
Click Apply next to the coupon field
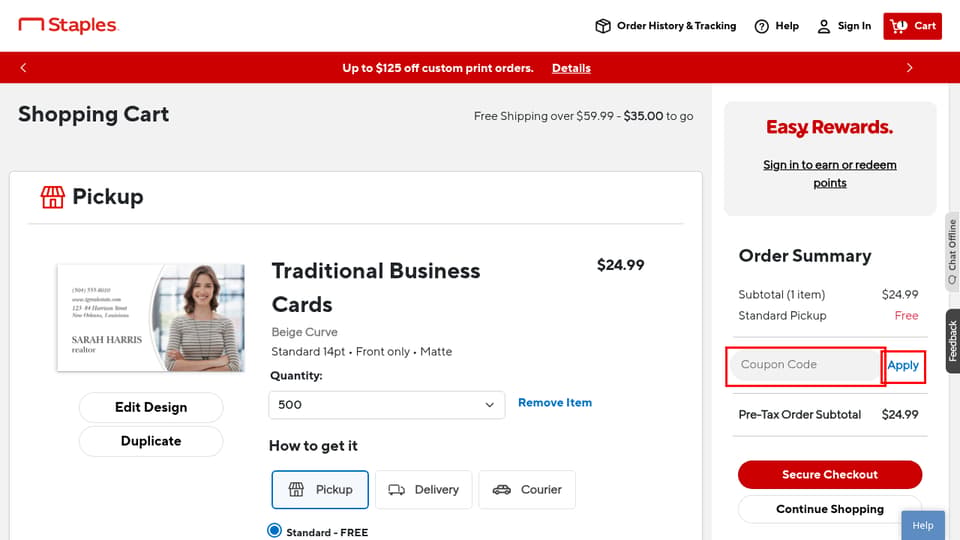point(903,365)
